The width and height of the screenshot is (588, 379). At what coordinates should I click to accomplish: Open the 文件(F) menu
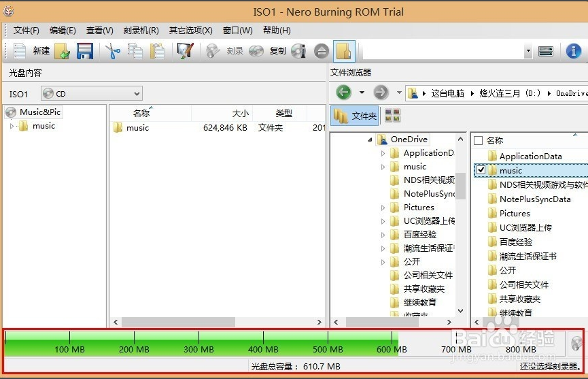pyautogui.click(x=27, y=31)
